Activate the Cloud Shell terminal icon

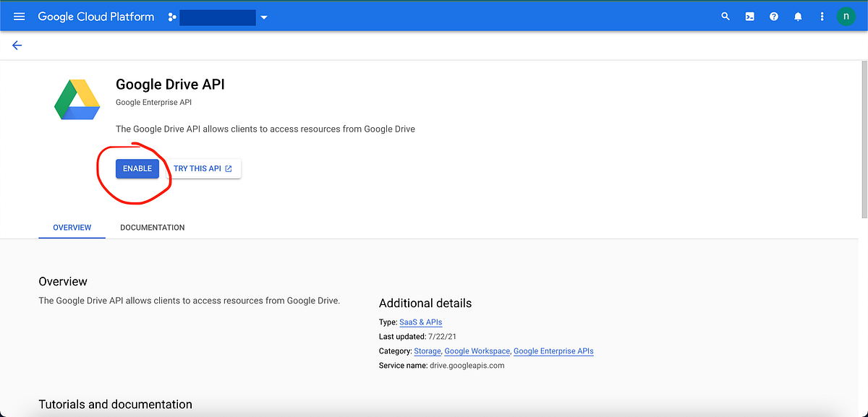coord(749,16)
